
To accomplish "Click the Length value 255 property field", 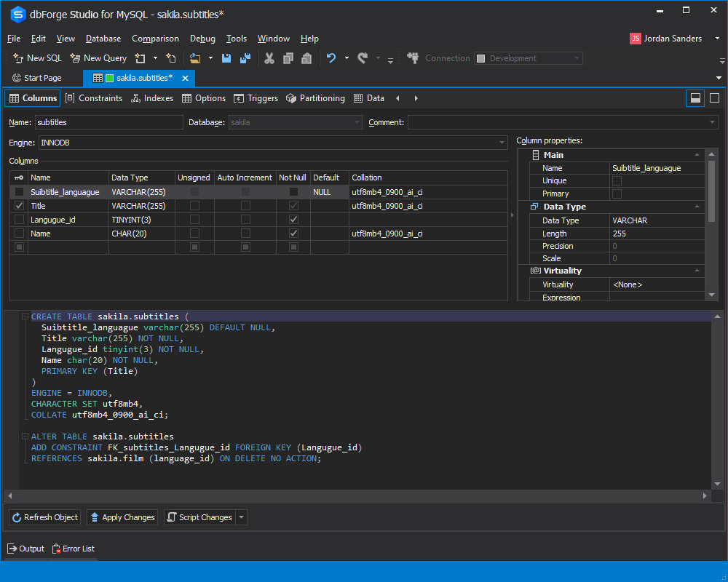I will coord(657,234).
